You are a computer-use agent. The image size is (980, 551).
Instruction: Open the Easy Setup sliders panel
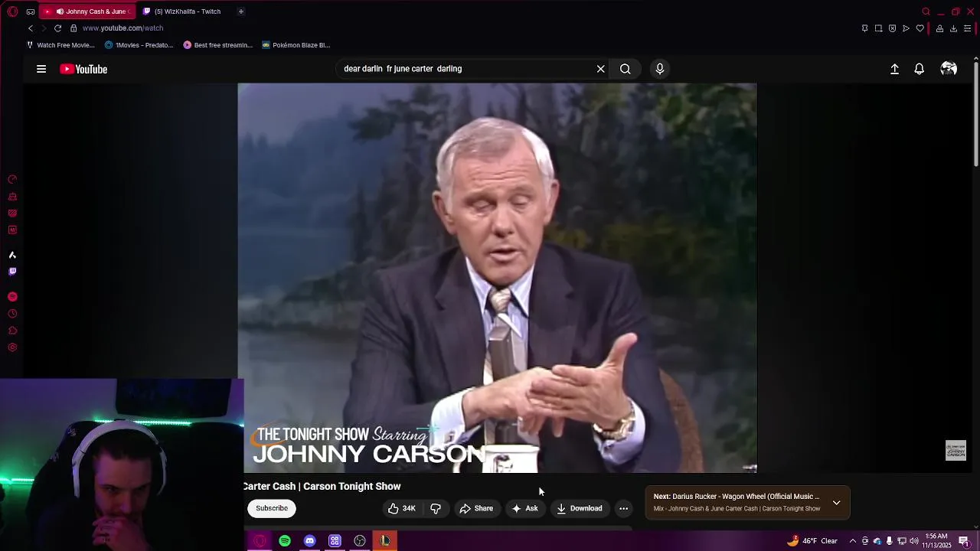(x=967, y=28)
